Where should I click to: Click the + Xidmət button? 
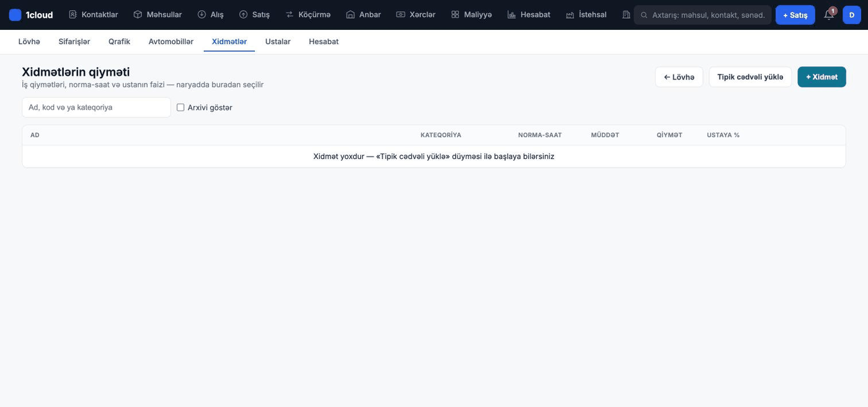(821, 77)
